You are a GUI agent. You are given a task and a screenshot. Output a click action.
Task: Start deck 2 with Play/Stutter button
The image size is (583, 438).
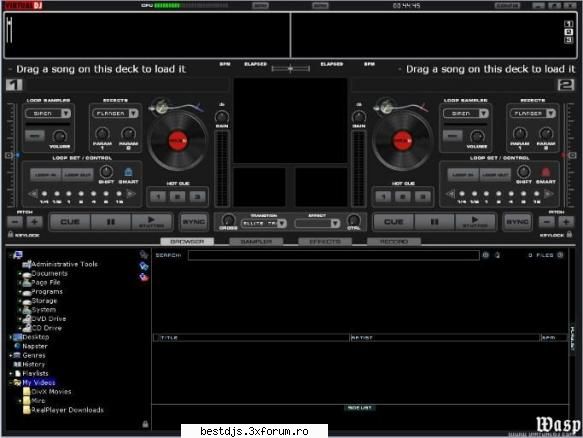click(475, 222)
